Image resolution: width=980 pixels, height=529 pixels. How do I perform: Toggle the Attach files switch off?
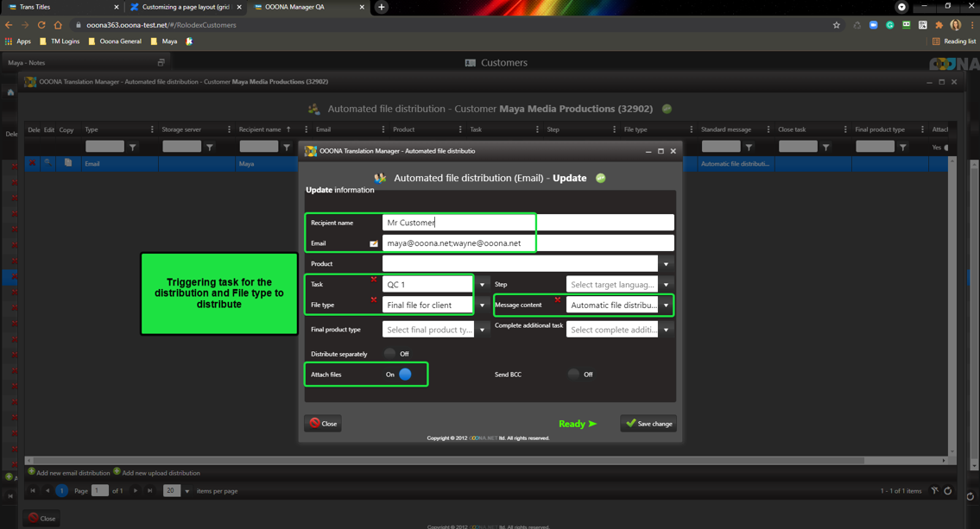click(x=404, y=375)
